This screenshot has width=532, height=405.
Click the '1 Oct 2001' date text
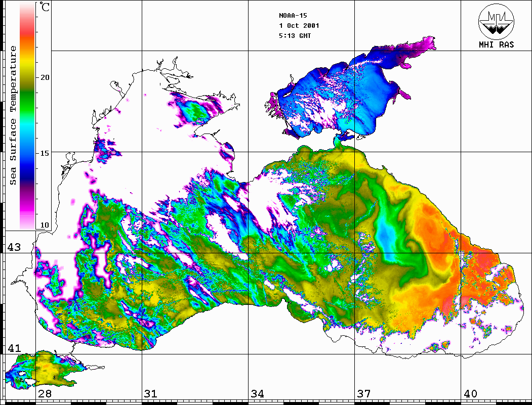pyautogui.click(x=299, y=26)
